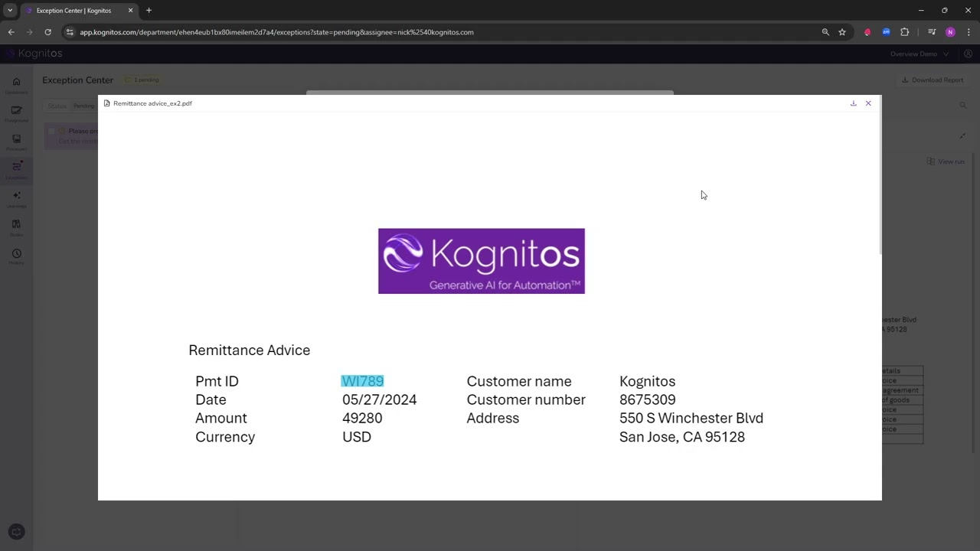Open the Chrome profile avatar N

[x=950, y=32]
